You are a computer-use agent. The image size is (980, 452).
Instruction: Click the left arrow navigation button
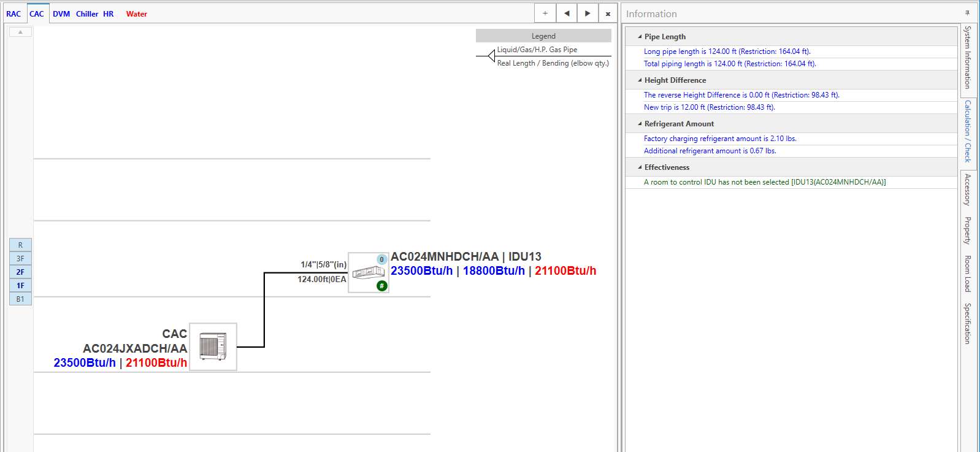(x=567, y=13)
